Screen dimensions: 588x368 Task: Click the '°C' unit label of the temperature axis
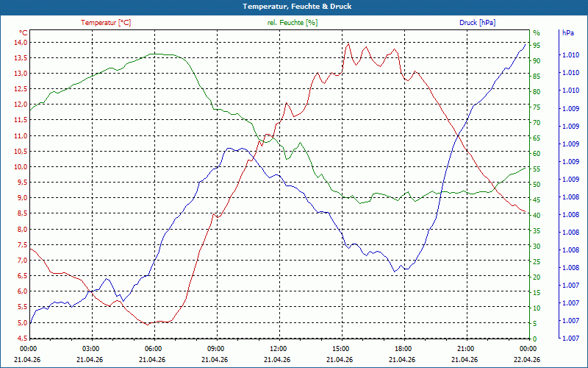click(x=24, y=32)
